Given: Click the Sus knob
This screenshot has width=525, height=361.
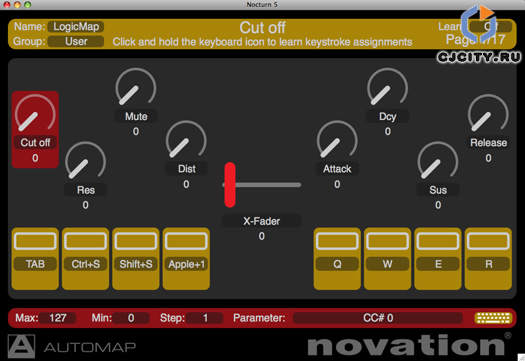Looking at the screenshot, I should (x=438, y=160).
